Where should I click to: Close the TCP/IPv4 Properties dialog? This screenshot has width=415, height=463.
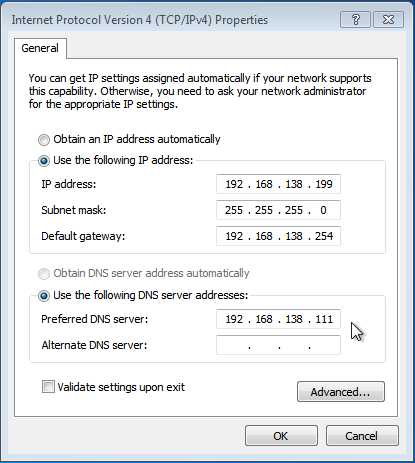pos(388,20)
